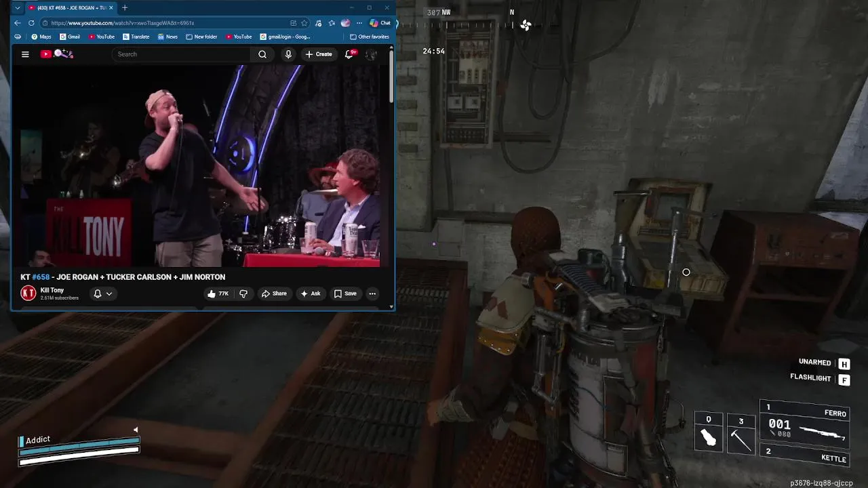Click the Addict player health bar
The height and width of the screenshot is (488, 868).
(79, 451)
